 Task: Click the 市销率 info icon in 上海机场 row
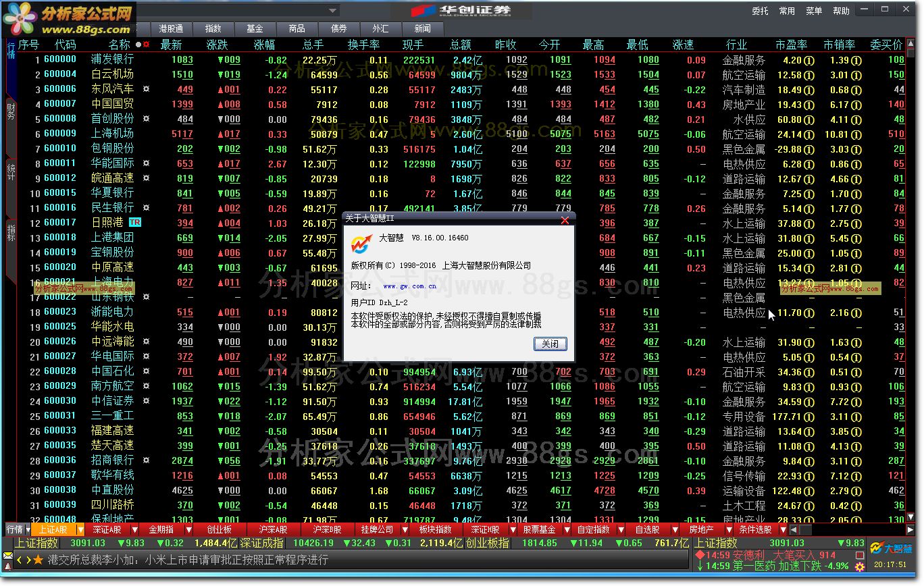(x=856, y=134)
